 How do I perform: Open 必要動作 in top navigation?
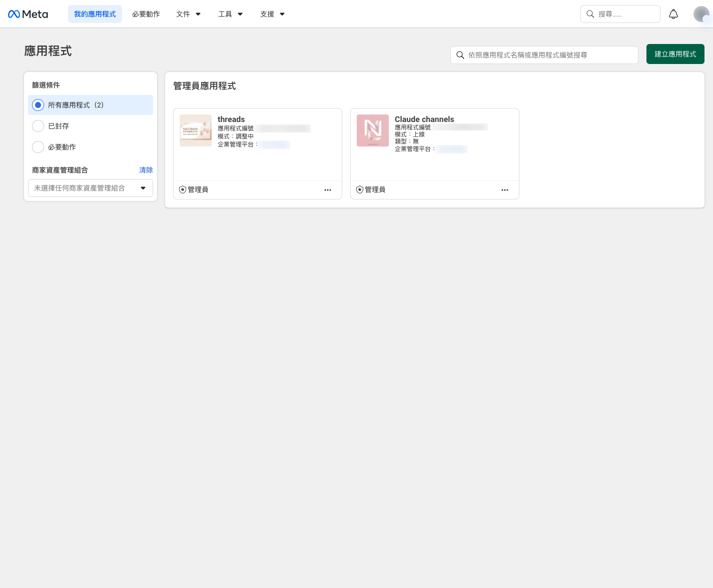click(x=146, y=14)
